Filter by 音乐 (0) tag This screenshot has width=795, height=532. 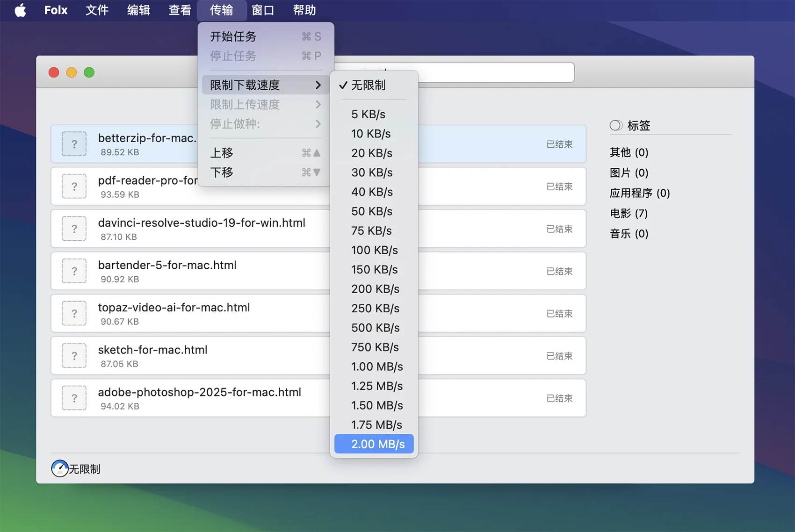pos(629,234)
